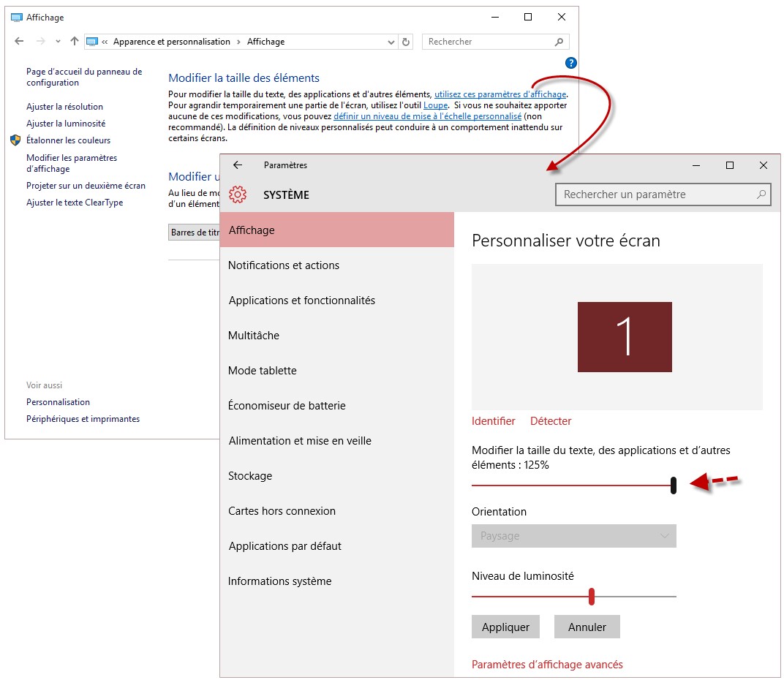This screenshot has width=784, height=680.
Task: Click the 'Identifier' link
Action: (x=493, y=421)
